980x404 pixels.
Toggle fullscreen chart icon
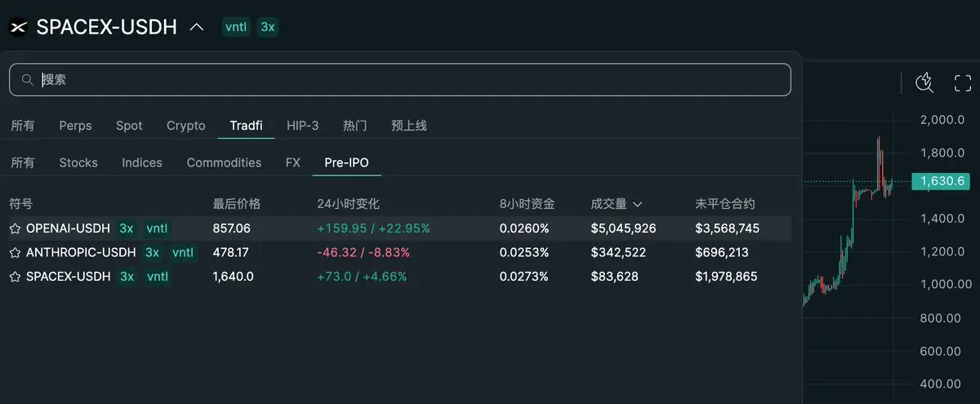coord(963,82)
